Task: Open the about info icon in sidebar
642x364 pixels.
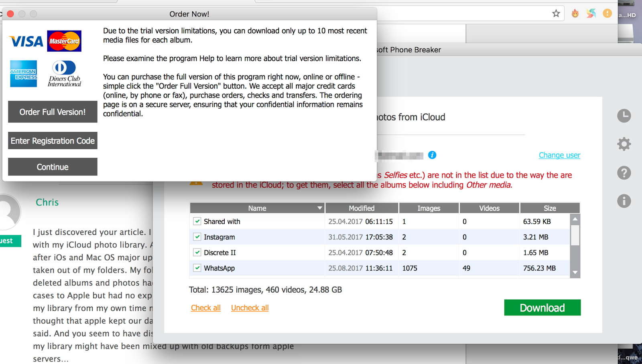Action: [x=624, y=201]
